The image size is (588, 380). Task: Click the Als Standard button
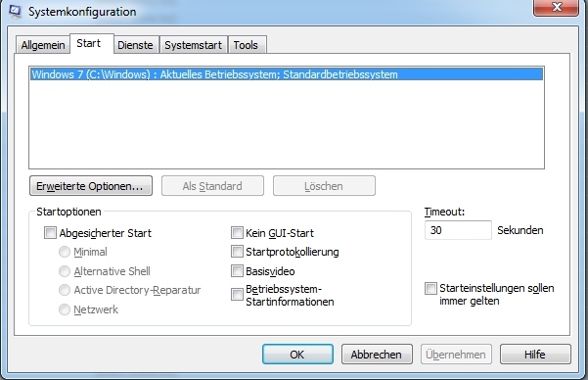point(212,186)
